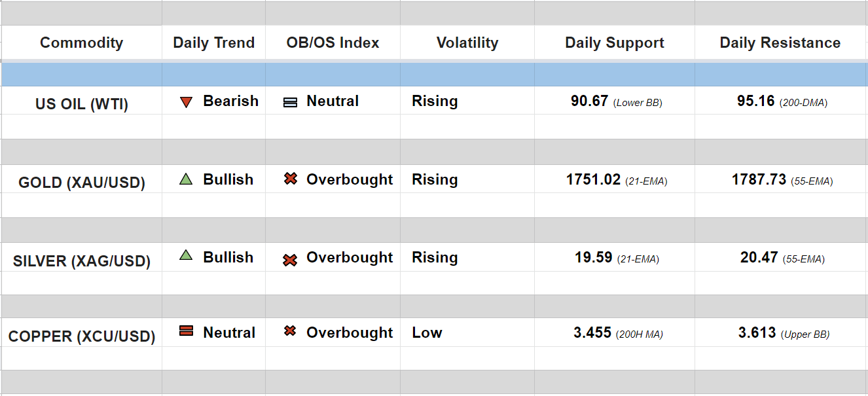The height and width of the screenshot is (396, 868).
Task: Select the OB/OS Index column header
Action: (333, 43)
